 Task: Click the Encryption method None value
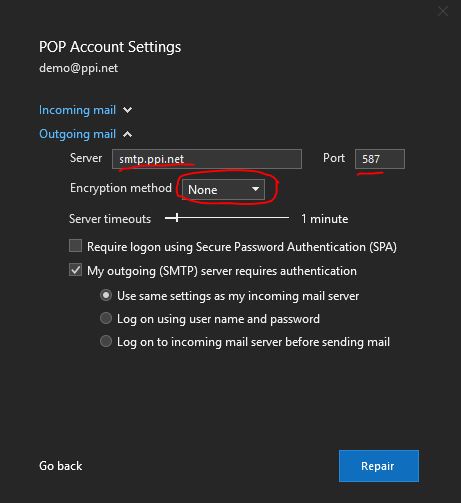tap(203, 190)
